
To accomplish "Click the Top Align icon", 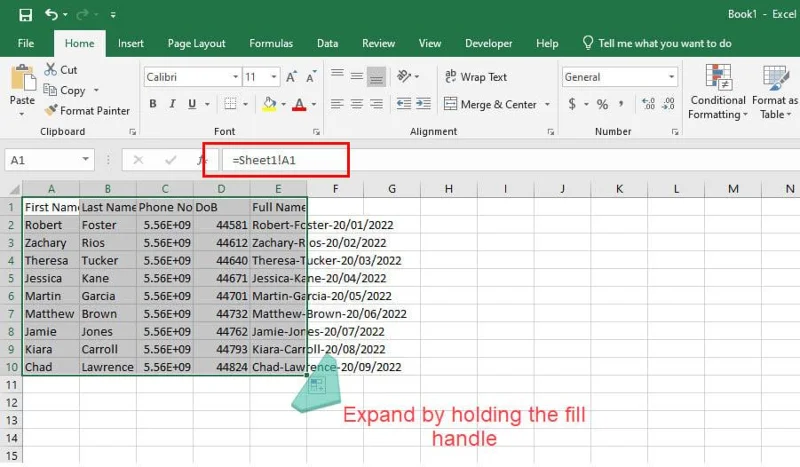I will pos(337,74).
